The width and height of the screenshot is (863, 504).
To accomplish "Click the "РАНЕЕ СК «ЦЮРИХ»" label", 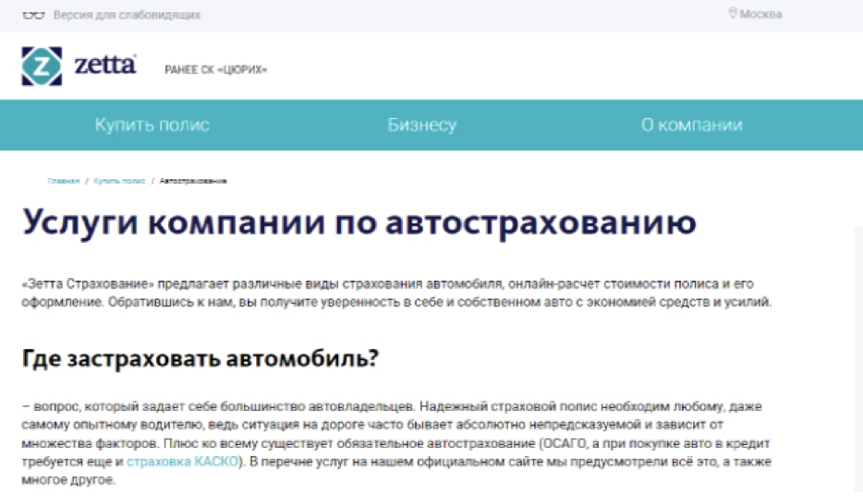I will (x=215, y=71).
